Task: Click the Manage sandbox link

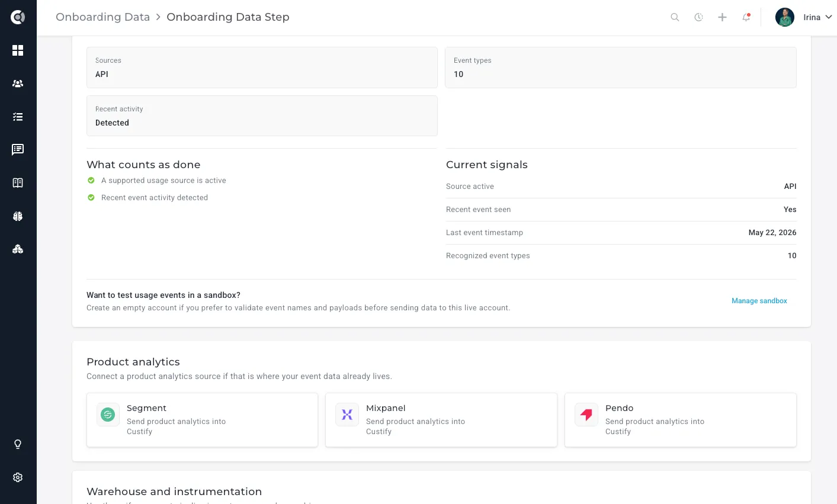Action: [x=759, y=301]
